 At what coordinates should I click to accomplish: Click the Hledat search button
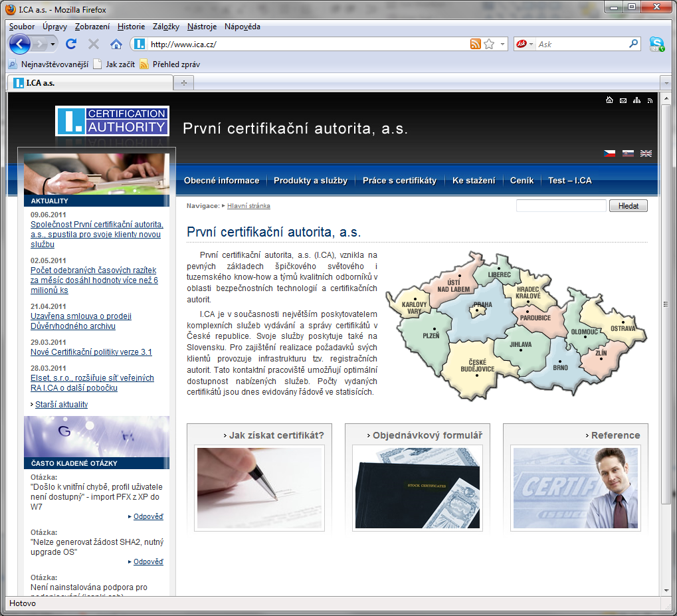629,205
